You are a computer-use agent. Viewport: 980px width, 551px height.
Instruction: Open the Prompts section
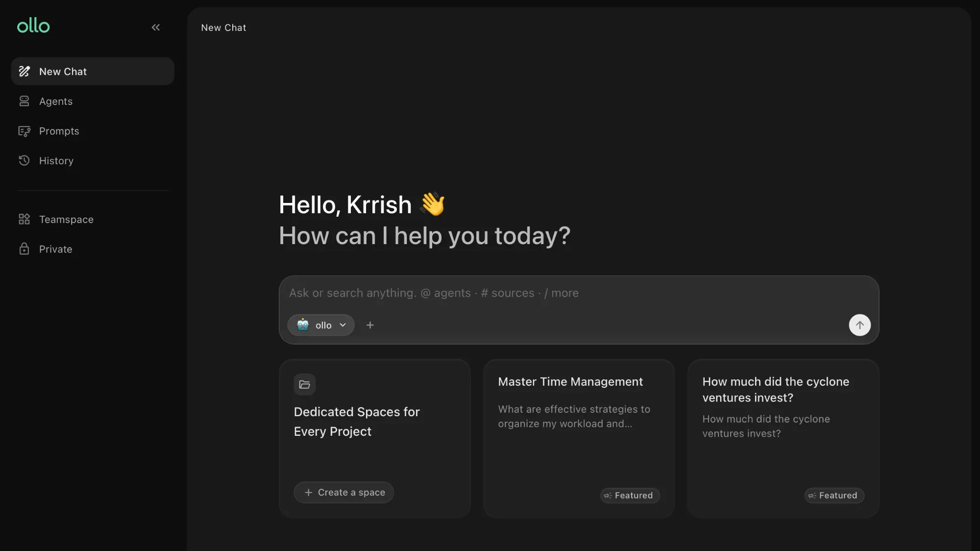(93, 131)
